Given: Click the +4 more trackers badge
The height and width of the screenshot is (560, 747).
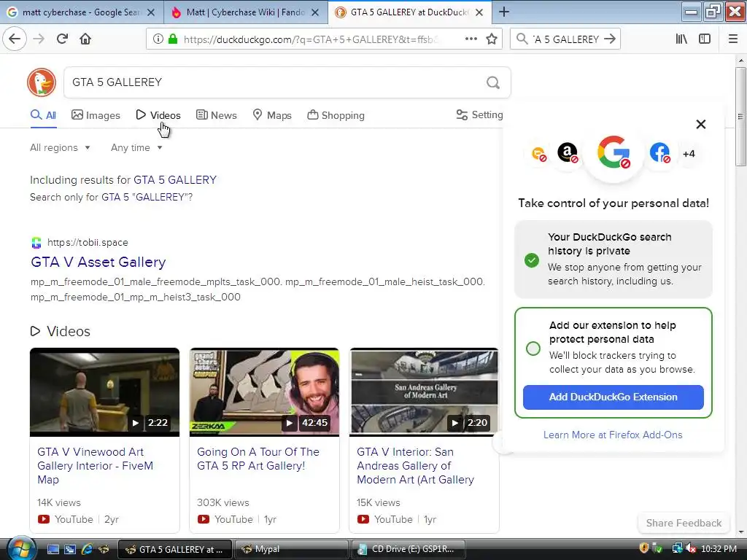Looking at the screenshot, I should pyautogui.click(x=689, y=154).
